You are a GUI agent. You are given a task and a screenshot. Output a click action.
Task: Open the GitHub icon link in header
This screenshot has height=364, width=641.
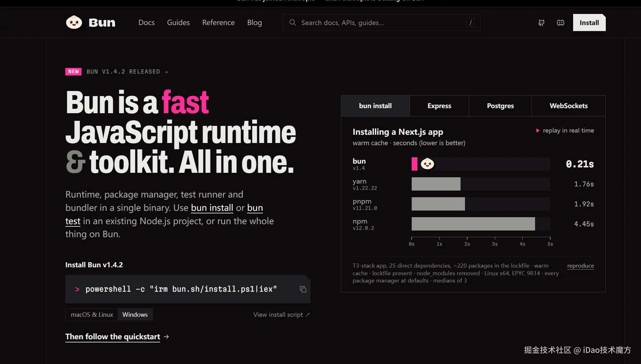point(541,23)
